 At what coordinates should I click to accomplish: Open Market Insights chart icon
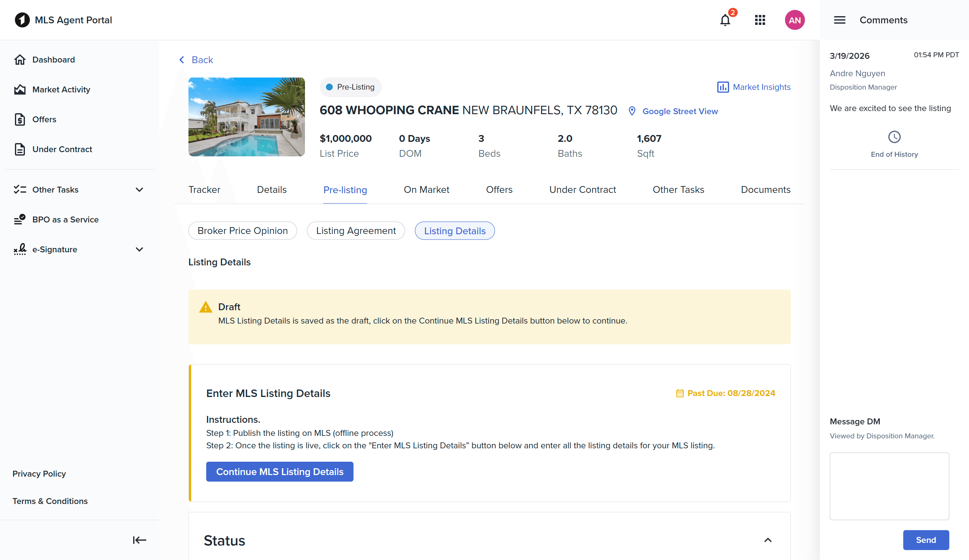tap(723, 87)
